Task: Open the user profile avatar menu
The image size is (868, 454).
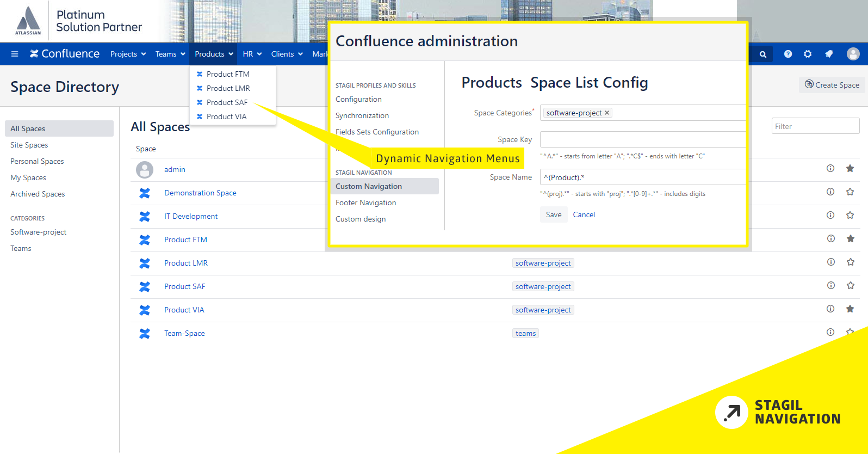Action: [853, 54]
